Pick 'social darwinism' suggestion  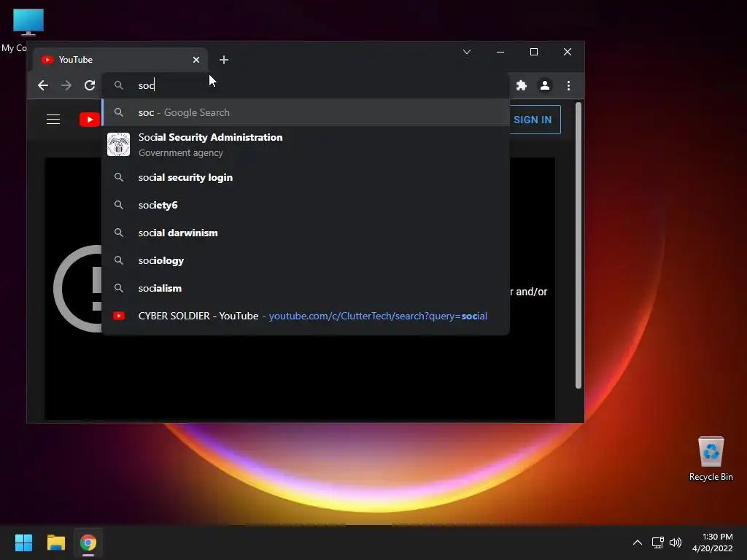(306, 233)
